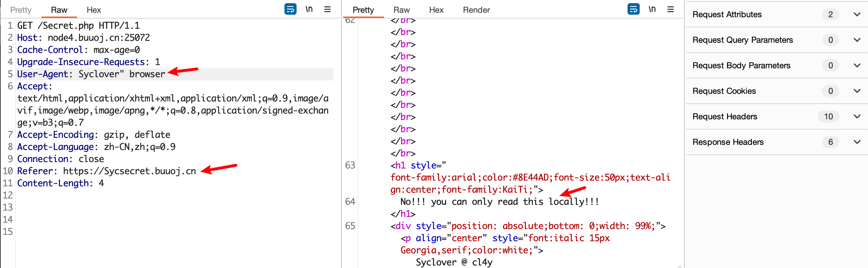Click the div style position absolute line
Image resolution: width=868 pixels, height=268 pixels.
click(x=528, y=226)
